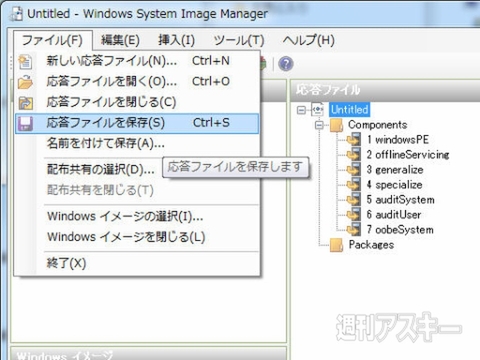Select the Components folder

click(378, 125)
